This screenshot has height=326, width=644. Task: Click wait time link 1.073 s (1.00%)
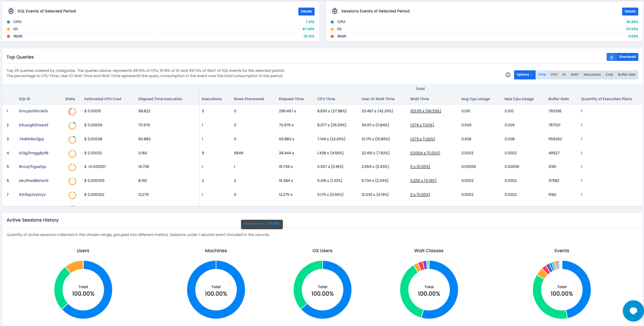click(423, 139)
